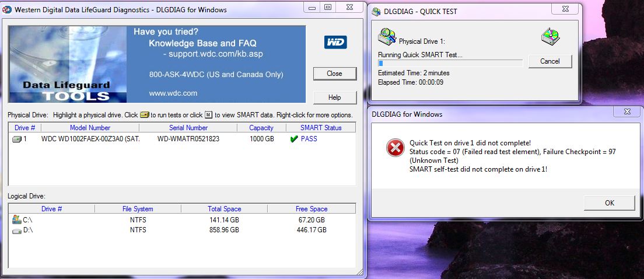Select the D:\ logical drive icon

coord(17,231)
